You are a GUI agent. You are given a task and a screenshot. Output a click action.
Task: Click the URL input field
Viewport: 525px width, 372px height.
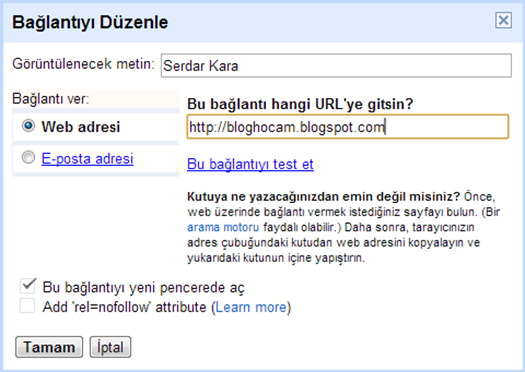point(348,127)
